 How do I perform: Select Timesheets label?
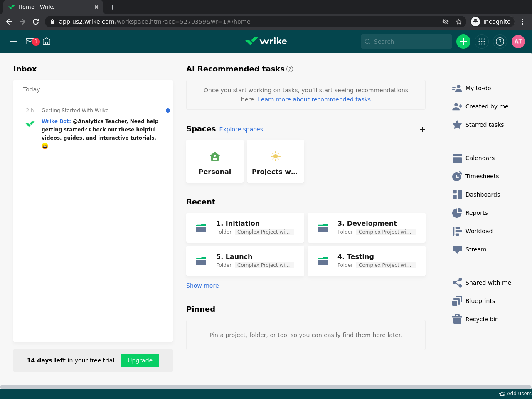[x=482, y=176]
